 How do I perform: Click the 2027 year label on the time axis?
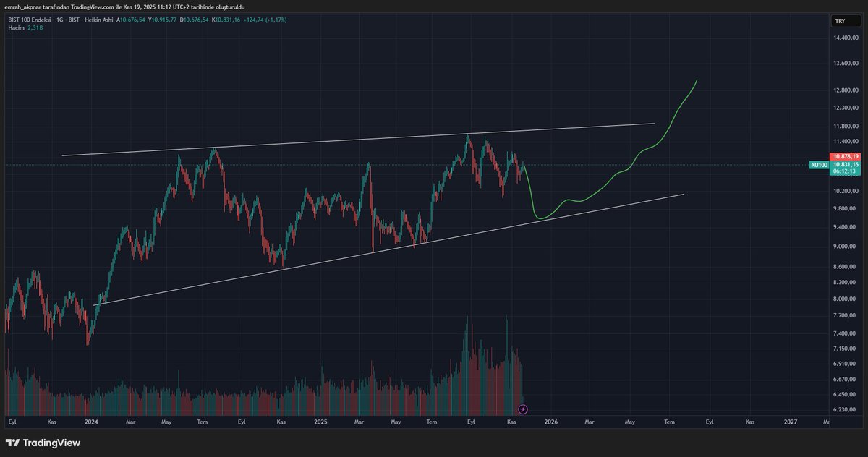[791, 421]
